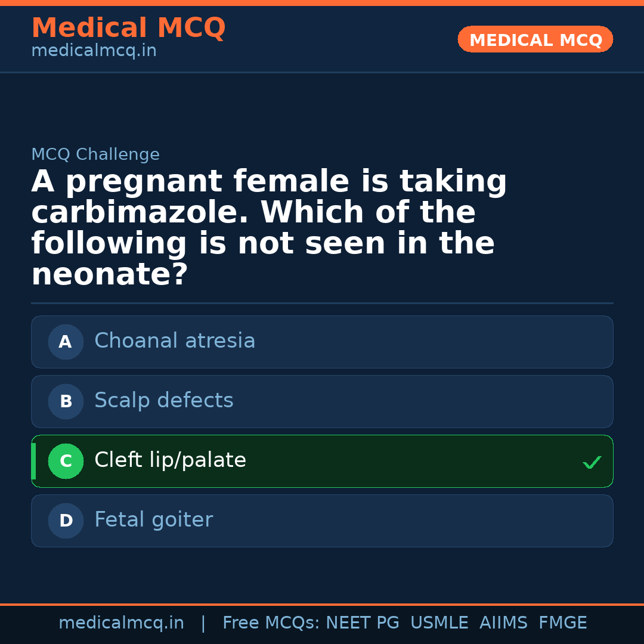
Task: Click the "MCQ Challenge" label
Action: coord(95,155)
